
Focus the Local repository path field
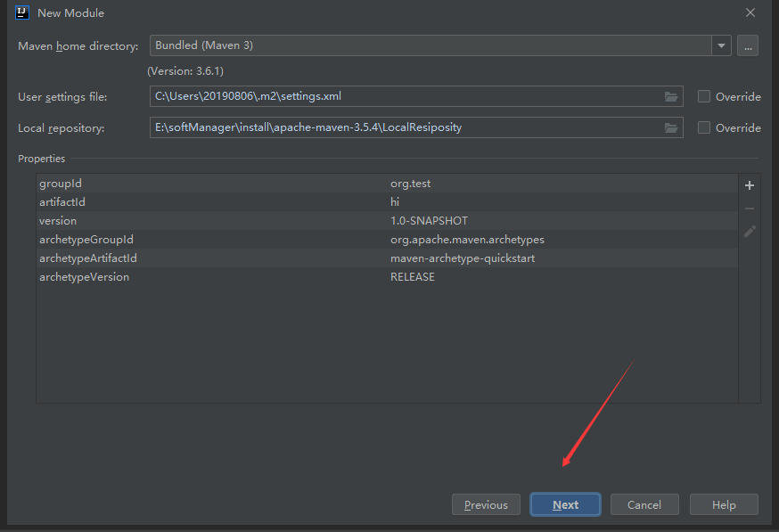(x=416, y=127)
